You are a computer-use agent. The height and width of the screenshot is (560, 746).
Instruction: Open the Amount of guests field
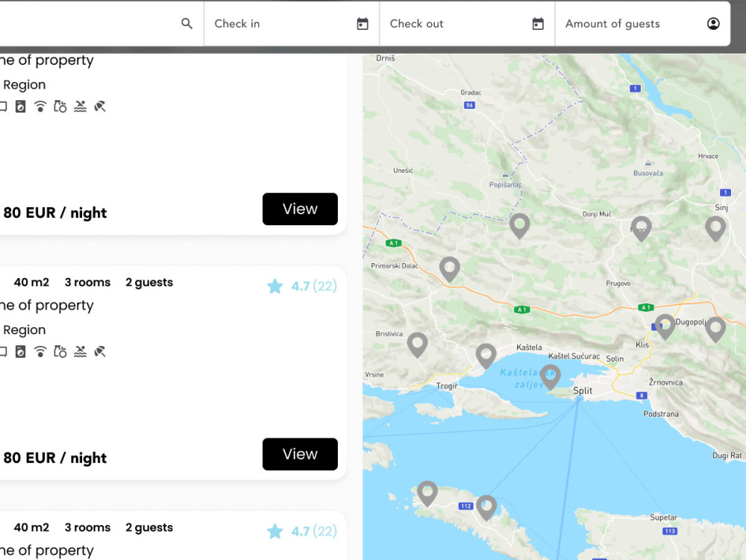click(643, 24)
